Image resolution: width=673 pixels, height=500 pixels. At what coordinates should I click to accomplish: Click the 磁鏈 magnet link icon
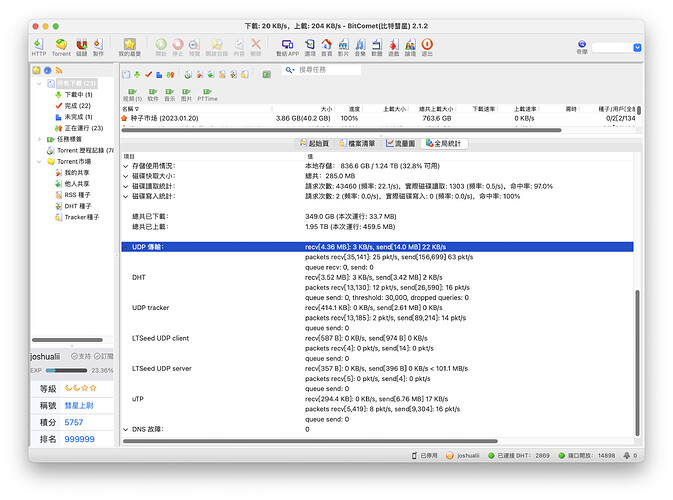[x=82, y=47]
